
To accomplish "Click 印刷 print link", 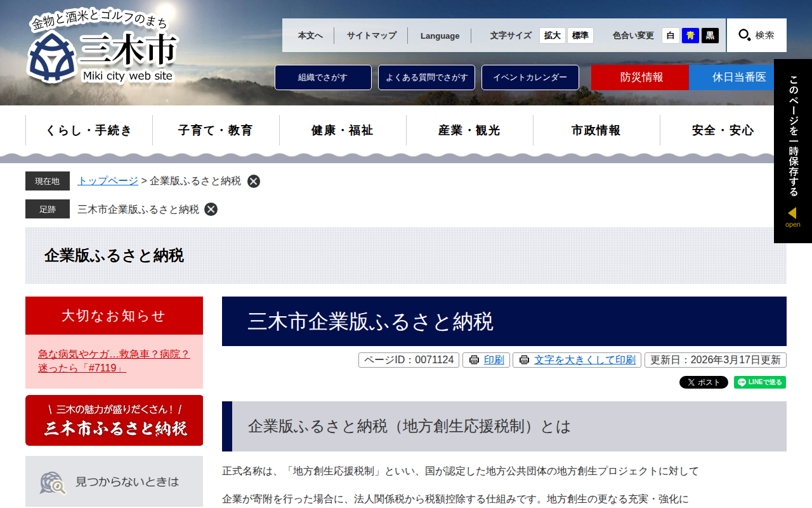I will (x=494, y=360).
